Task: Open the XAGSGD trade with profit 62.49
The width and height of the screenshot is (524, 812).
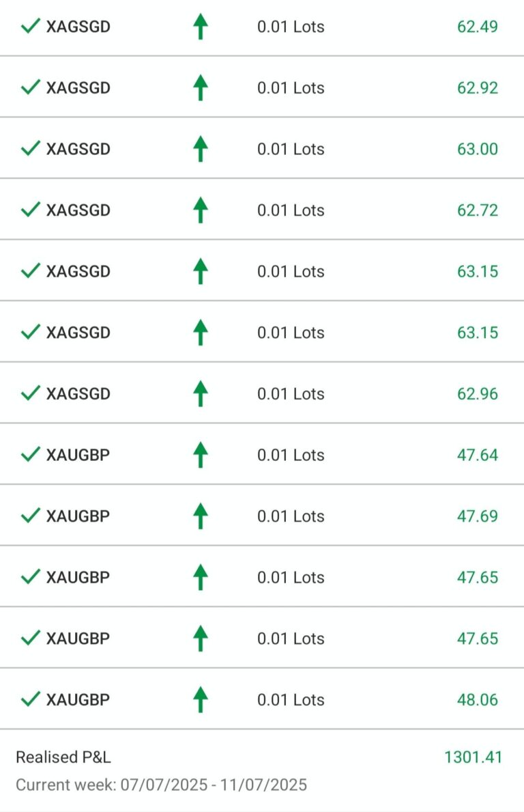Action: [262, 27]
